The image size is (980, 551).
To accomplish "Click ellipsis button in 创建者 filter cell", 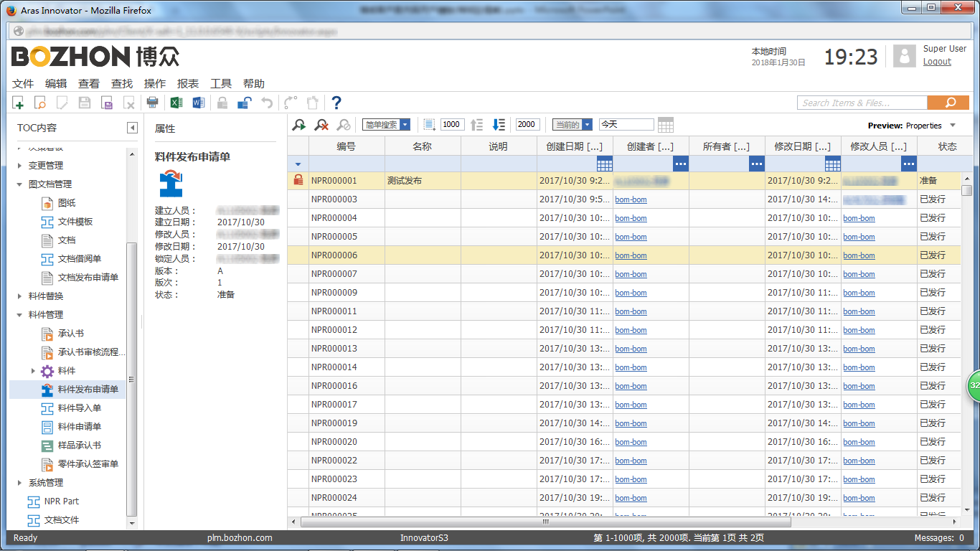I will pyautogui.click(x=681, y=164).
